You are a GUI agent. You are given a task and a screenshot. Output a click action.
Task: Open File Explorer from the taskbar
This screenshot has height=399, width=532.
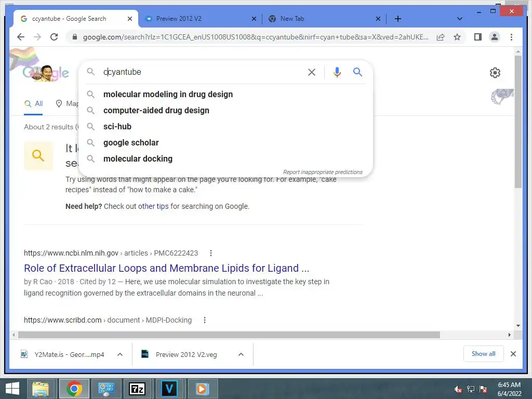pyautogui.click(x=41, y=389)
